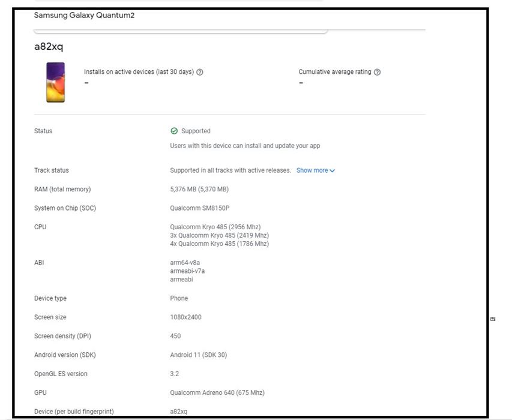
Task: Click the Qualcomm SM8150P value
Action: 199,208
